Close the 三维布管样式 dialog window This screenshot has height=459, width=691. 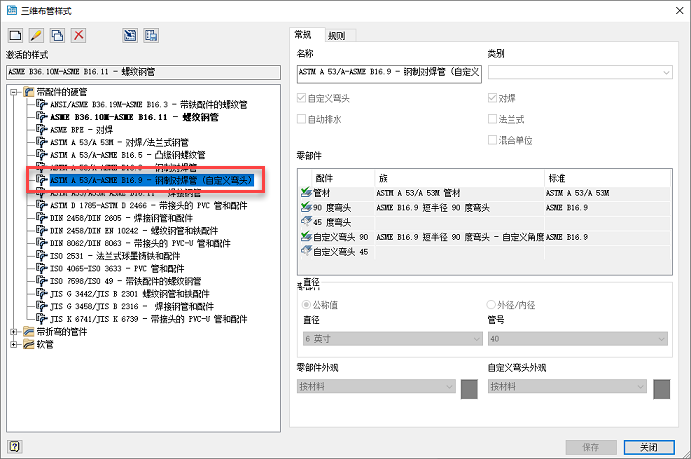click(x=680, y=10)
